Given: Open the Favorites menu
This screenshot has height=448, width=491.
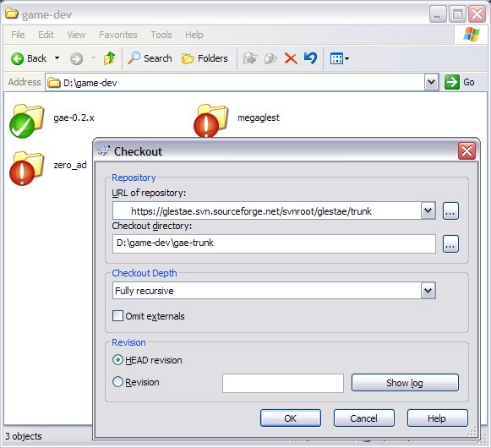Looking at the screenshot, I should [118, 35].
